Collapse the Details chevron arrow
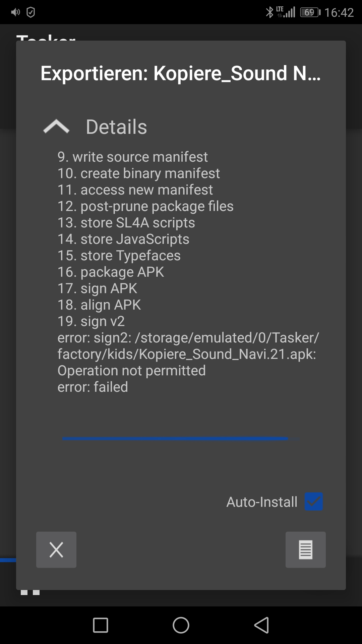 coord(56,127)
